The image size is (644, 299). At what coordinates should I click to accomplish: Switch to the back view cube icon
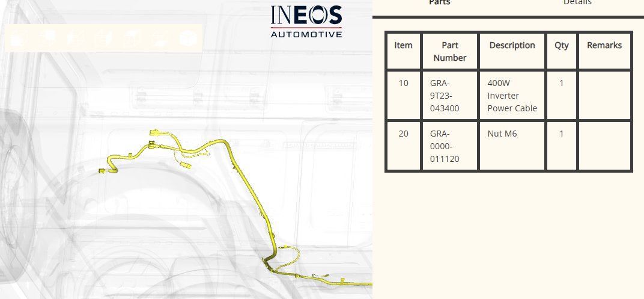pos(46,39)
